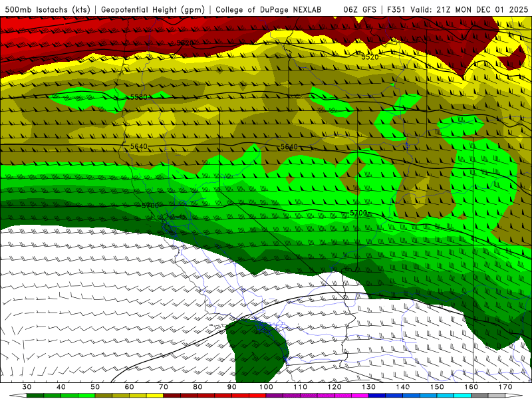Click the 30 value on the legend scale
The image size is (532, 399).
(x=27, y=387)
